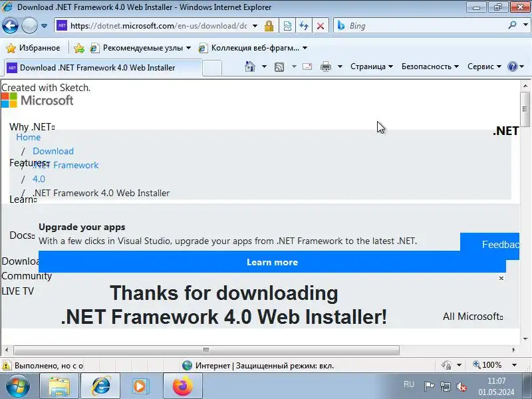
Task: Open the Страница menu
Action: point(372,66)
